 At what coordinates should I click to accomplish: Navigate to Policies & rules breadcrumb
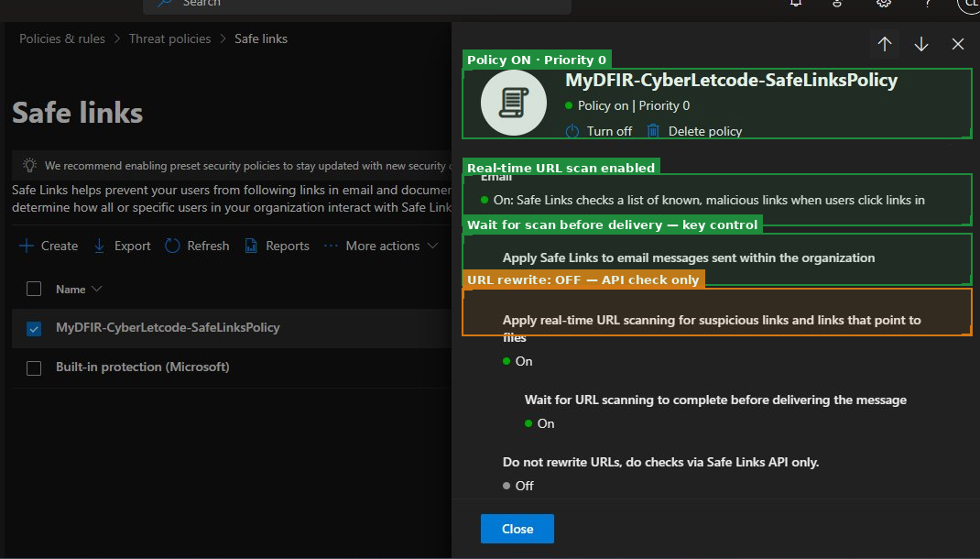pos(62,38)
